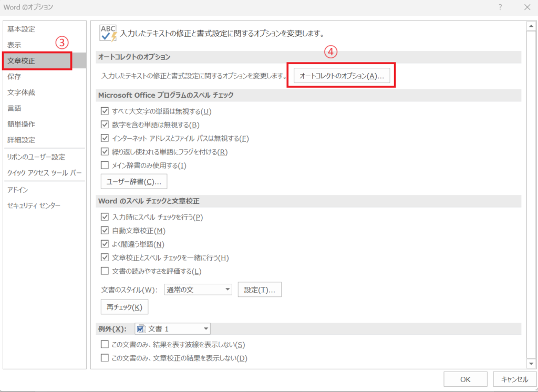
Task: Check この文書のみ、文章校正の結果を表示しない
Action: (x=105, y=358)
